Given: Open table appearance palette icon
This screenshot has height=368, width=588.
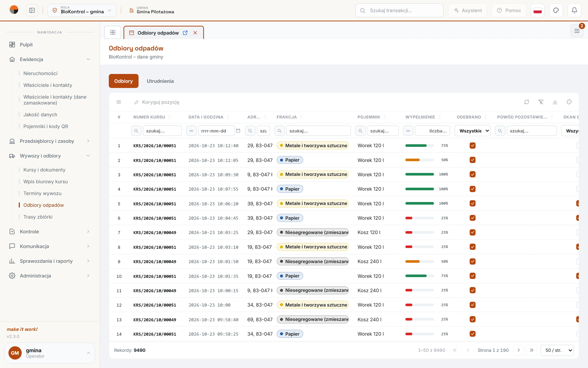Looking at the screenshot, I should 569,102.
